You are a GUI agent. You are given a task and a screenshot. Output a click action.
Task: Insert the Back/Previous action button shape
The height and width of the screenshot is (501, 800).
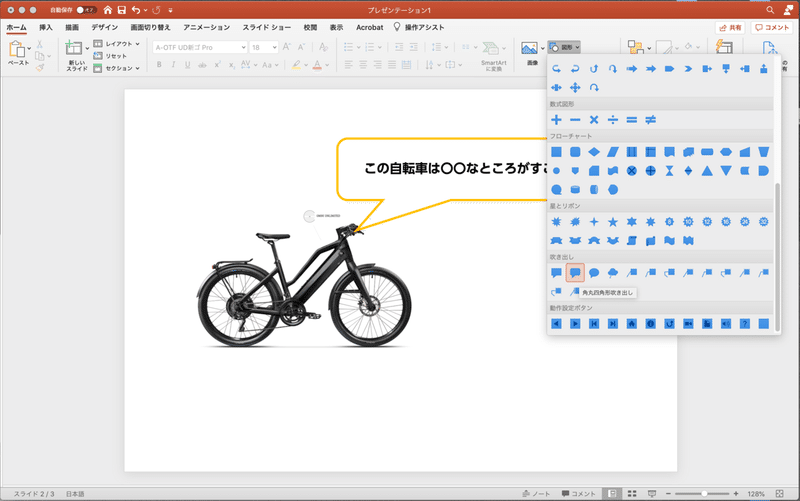click(x=556, y=324)
